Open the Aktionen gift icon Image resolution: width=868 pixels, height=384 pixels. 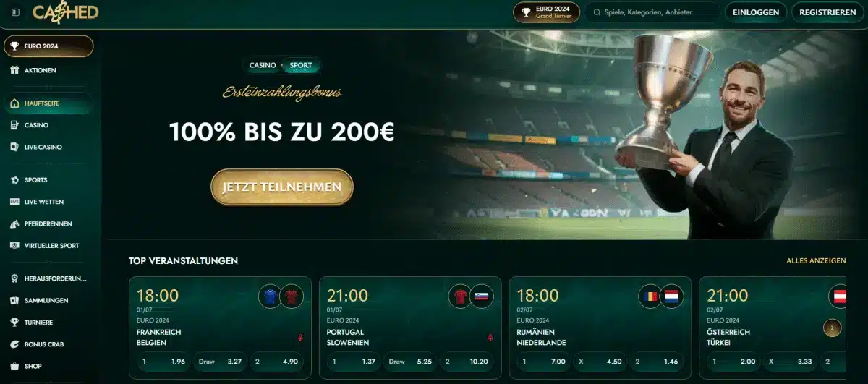point(14,70)
